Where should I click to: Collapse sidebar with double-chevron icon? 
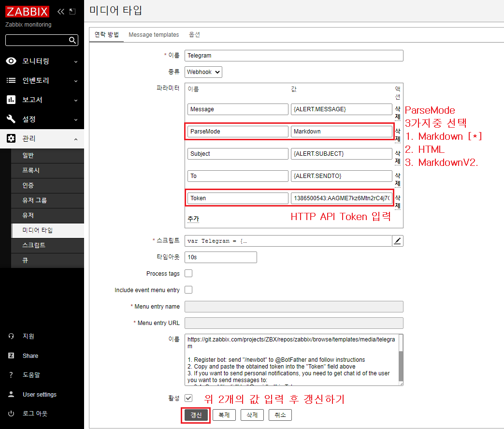[x=61, y=12]
